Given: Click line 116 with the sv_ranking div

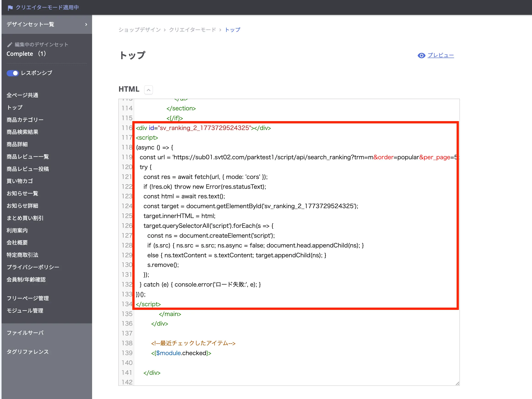Looking at the screenshot, I should (x=203, y=128).
